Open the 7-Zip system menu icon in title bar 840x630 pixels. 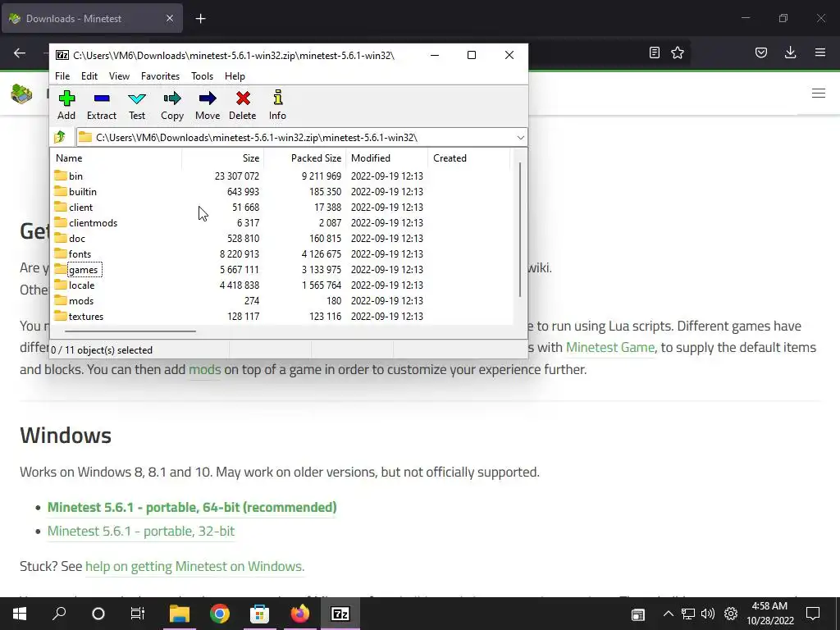click(62, 55)
